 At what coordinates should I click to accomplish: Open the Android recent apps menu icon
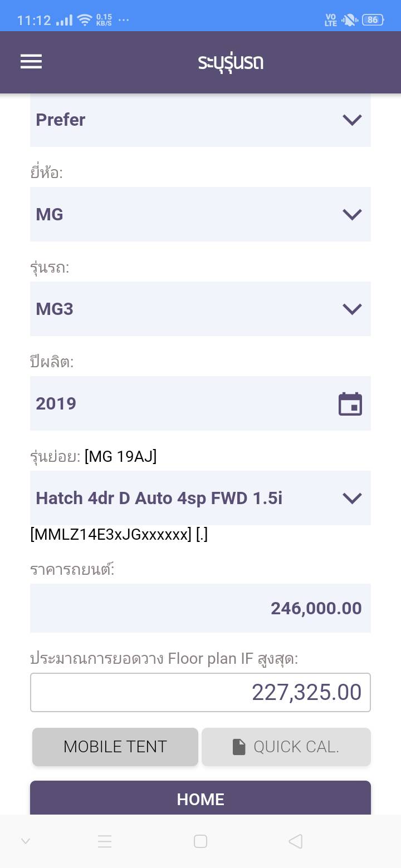pos(105,841)
